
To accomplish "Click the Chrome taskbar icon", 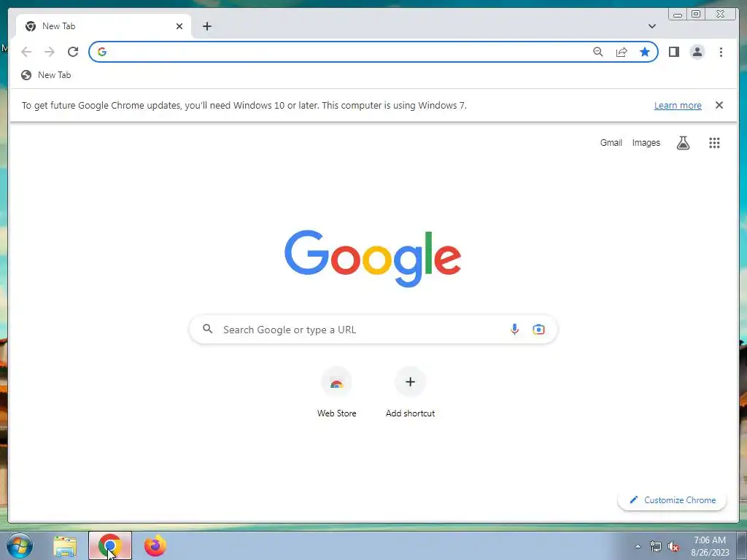I will click(x=110, y=545).
